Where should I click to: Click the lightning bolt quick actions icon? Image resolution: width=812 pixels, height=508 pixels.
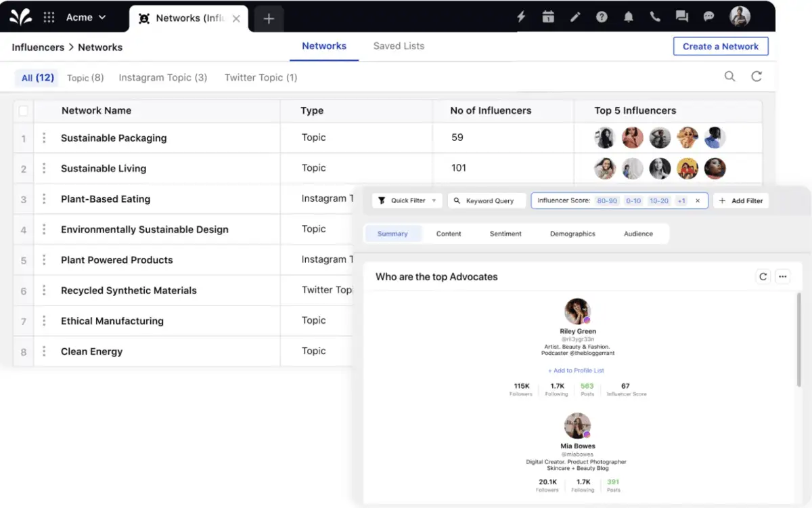521,16
